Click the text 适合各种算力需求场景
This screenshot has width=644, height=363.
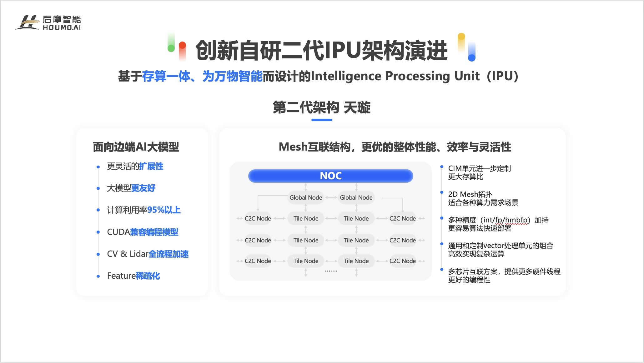483,203
